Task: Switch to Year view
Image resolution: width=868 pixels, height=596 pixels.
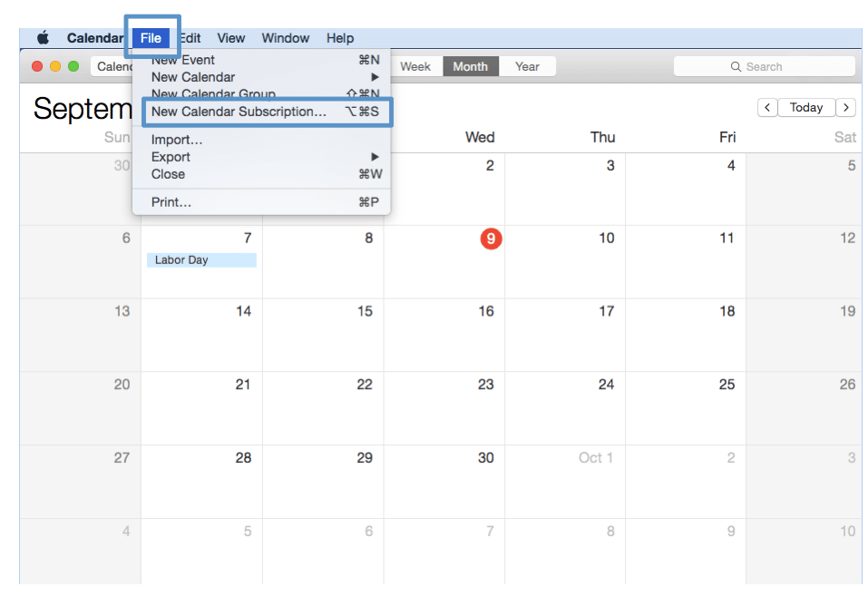Action: tap(527, 66)
